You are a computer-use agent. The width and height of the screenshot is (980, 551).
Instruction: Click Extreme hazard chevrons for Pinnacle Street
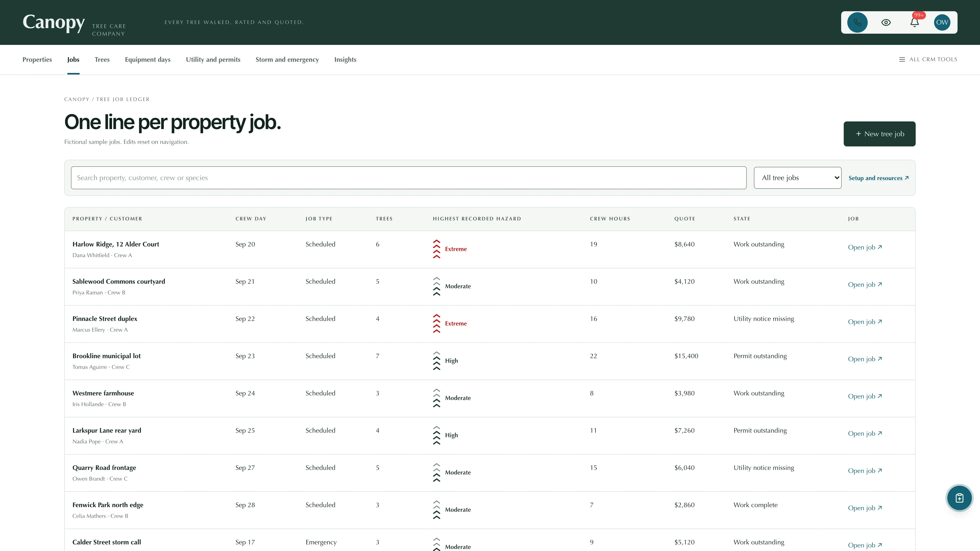tap(436, 324)
